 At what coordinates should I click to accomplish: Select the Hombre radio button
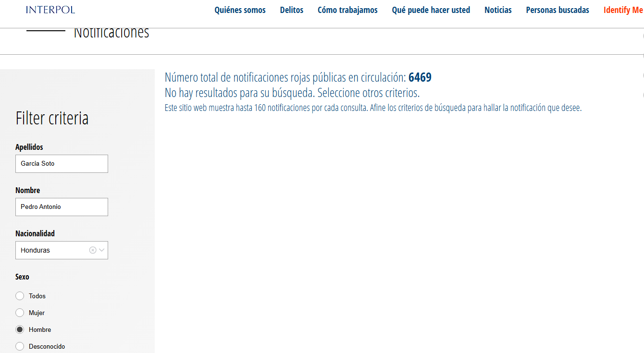coord(20,329)
